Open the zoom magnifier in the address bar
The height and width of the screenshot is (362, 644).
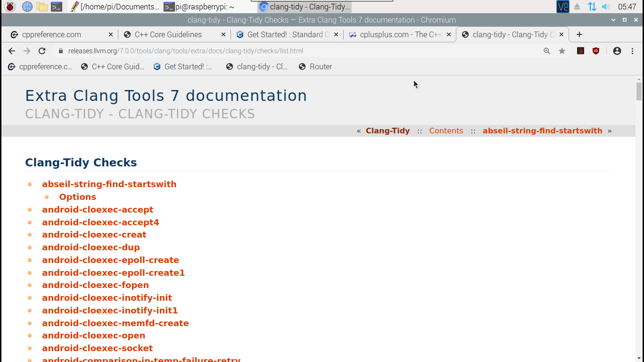[547, 51]
